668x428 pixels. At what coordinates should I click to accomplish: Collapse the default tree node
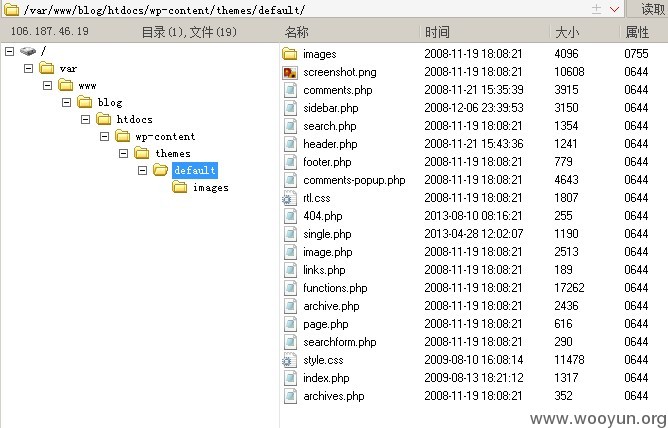click(143, 171)
